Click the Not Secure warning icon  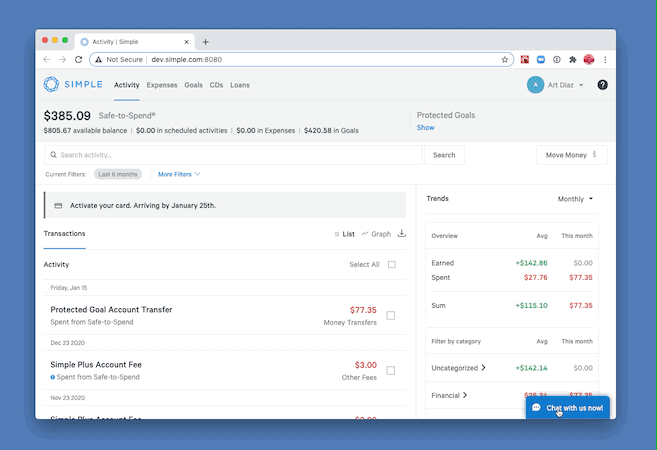coord(98,59)
